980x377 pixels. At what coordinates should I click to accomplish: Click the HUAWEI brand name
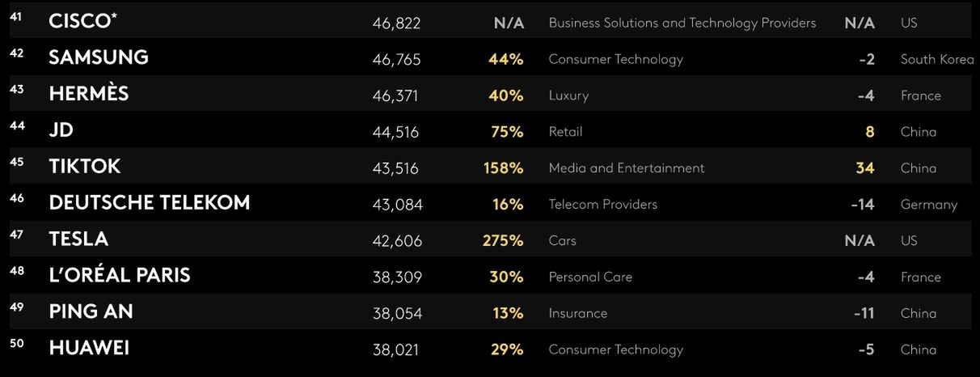point(89,349)
